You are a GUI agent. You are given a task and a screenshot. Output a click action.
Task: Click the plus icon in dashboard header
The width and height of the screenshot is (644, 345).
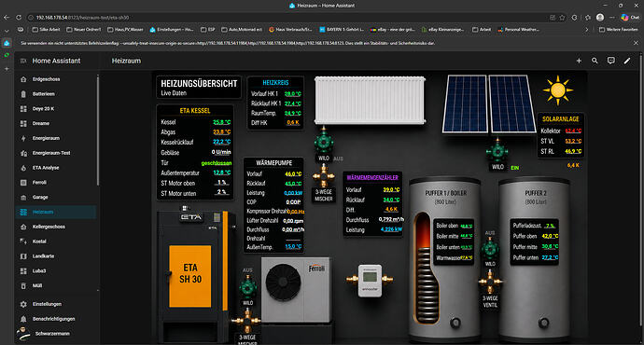(x=579, y=61)
